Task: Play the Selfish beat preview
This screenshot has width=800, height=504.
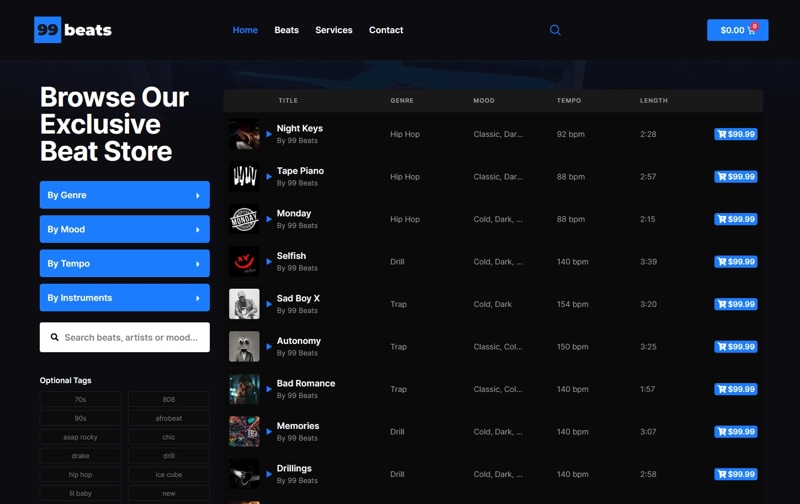Action: [x=269, y=262]
